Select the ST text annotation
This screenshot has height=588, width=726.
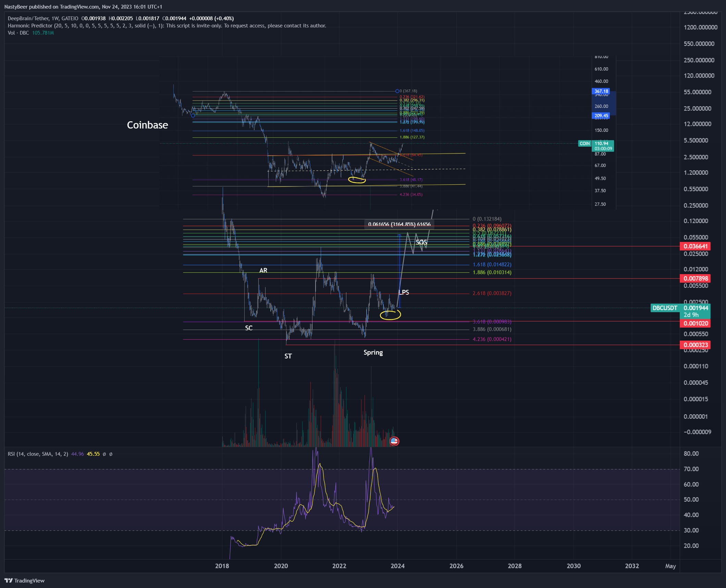click(288, 356)
